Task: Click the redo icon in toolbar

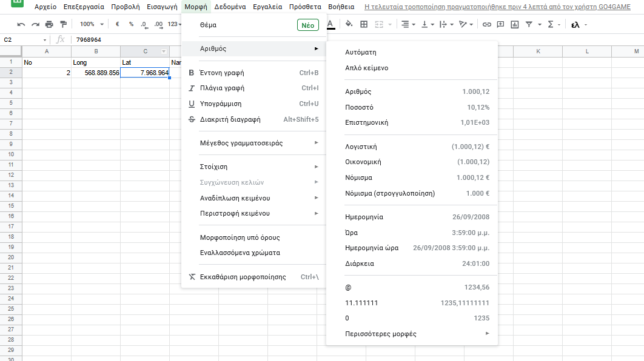Action: click(x=35, y=25)
